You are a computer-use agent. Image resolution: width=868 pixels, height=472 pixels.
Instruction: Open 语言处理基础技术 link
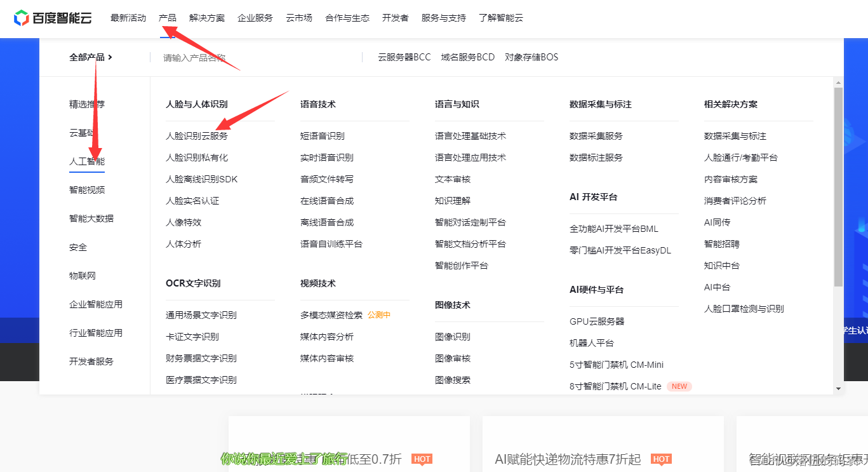point(471,136)
